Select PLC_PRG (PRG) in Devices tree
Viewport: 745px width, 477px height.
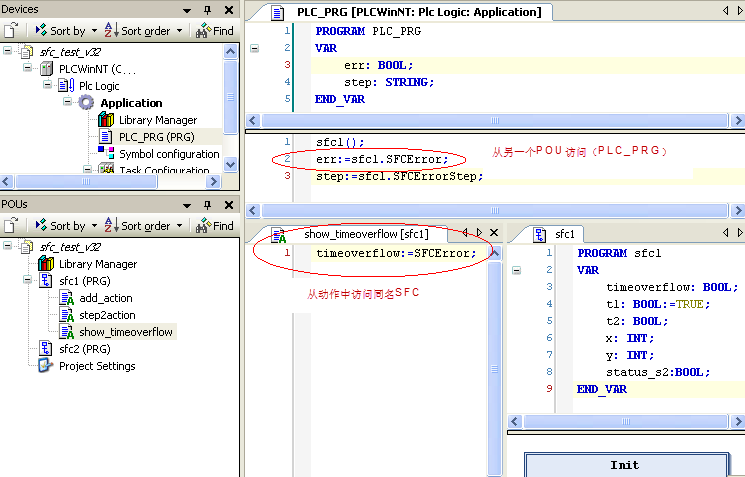tap(156, 137)
